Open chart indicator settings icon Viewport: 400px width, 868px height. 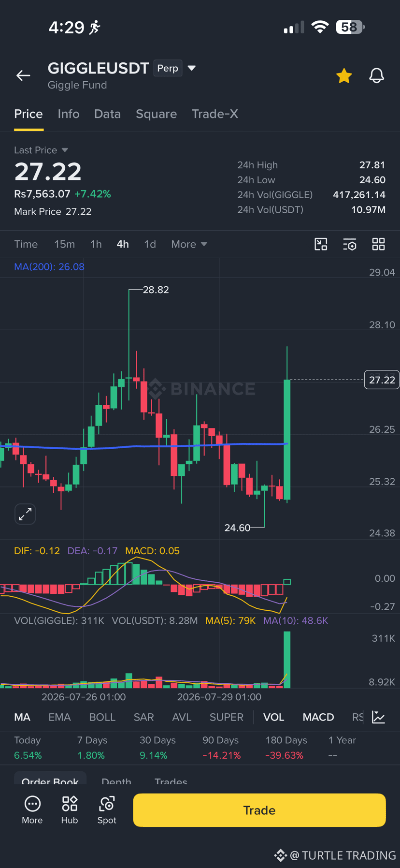(x=350, y=244)
